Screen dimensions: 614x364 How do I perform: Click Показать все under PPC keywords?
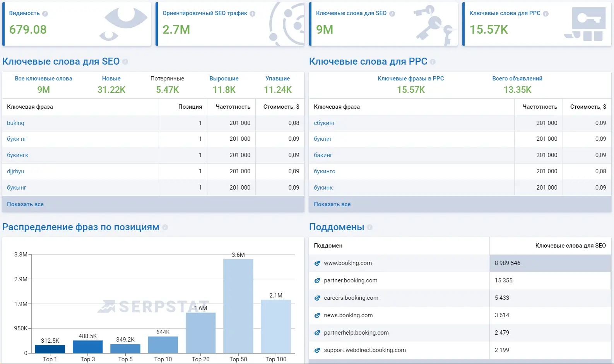tap(332, 204)
